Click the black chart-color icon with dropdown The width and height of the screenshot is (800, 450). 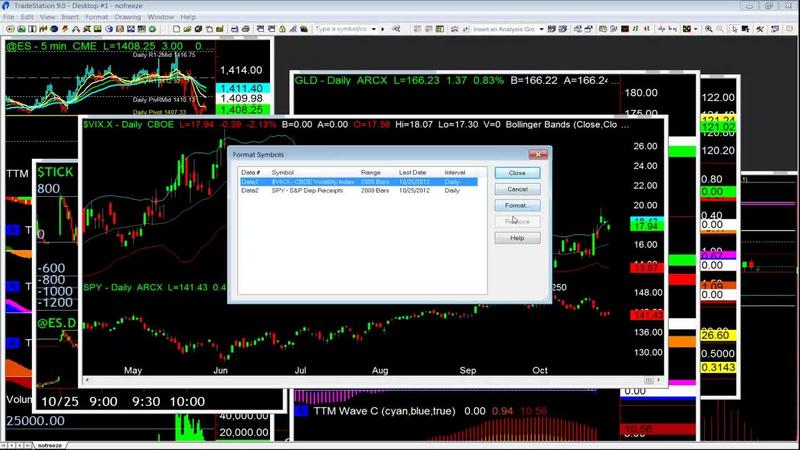[x=687, y=29]
